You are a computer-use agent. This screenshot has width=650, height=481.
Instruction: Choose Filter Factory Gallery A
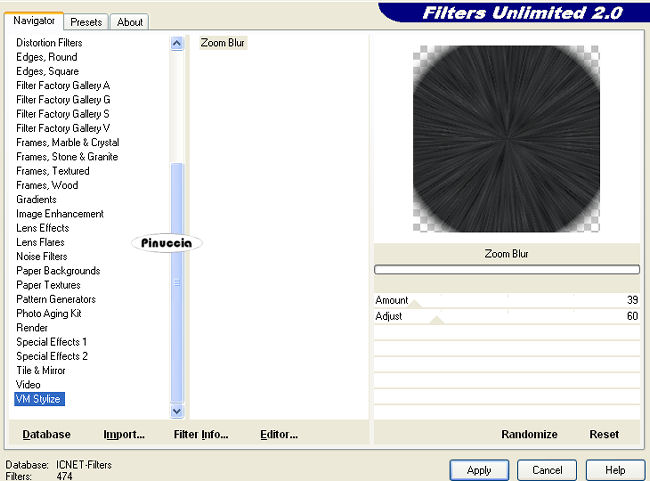[x=63, y=85]
